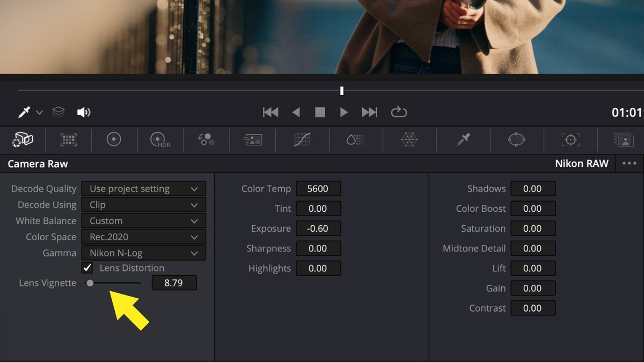This screenshot has width=644, height=362.
Task: Open the Color Space dropdown
Action: click(x=144, y=237)
